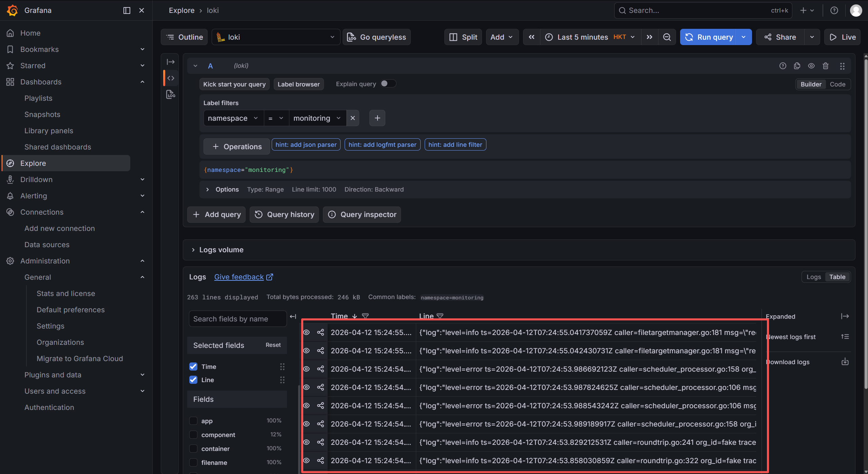Shift time range backwards

click(x=532, y=37)
